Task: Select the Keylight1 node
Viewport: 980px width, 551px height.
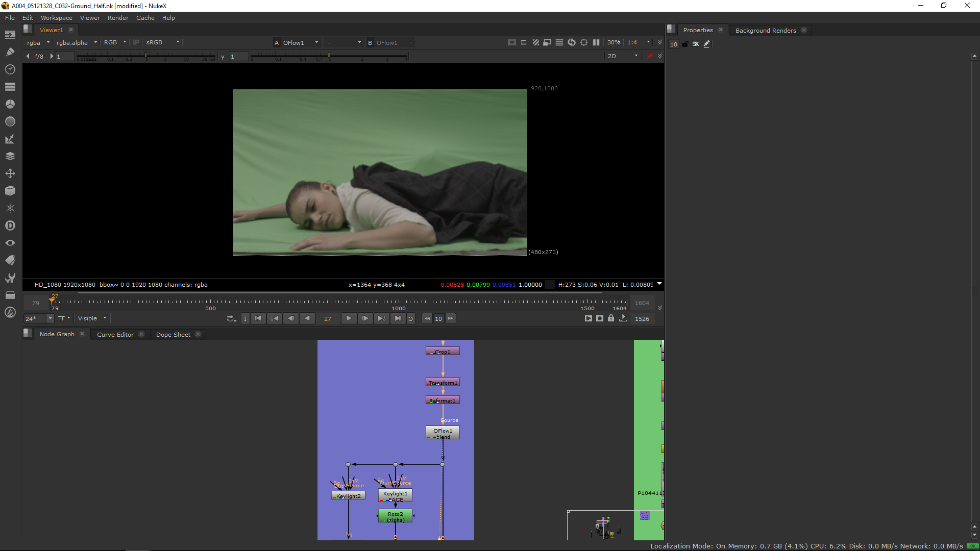Action: pyautogui.click(x=395, y=494)
